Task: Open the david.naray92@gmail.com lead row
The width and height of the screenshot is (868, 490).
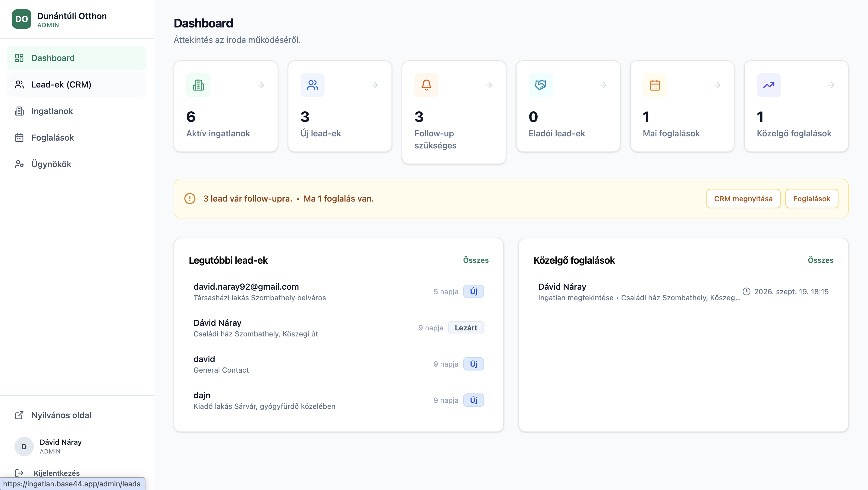Action: pyautogui.click(x=339, y=292)
